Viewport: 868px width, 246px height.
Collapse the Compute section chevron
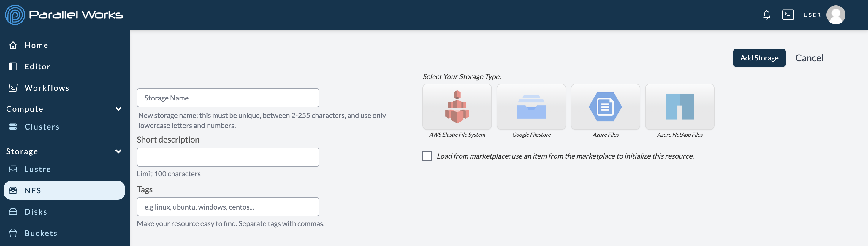click(x=118, y=109)
